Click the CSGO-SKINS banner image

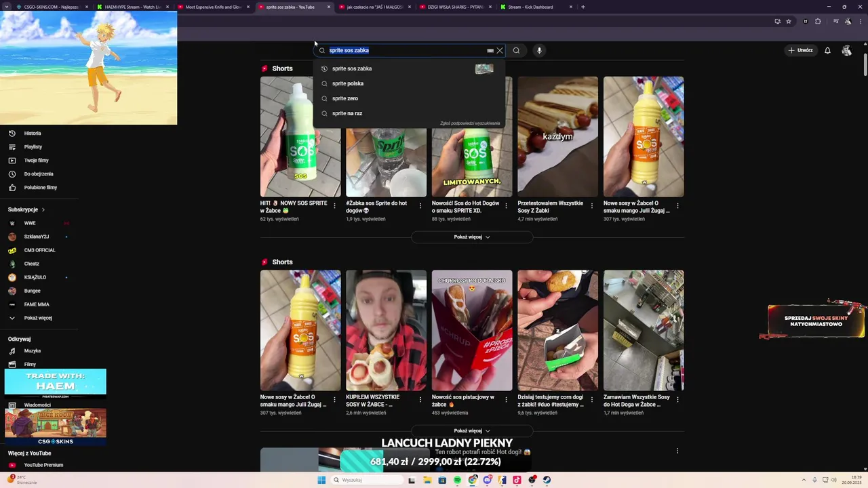point(56,426)
